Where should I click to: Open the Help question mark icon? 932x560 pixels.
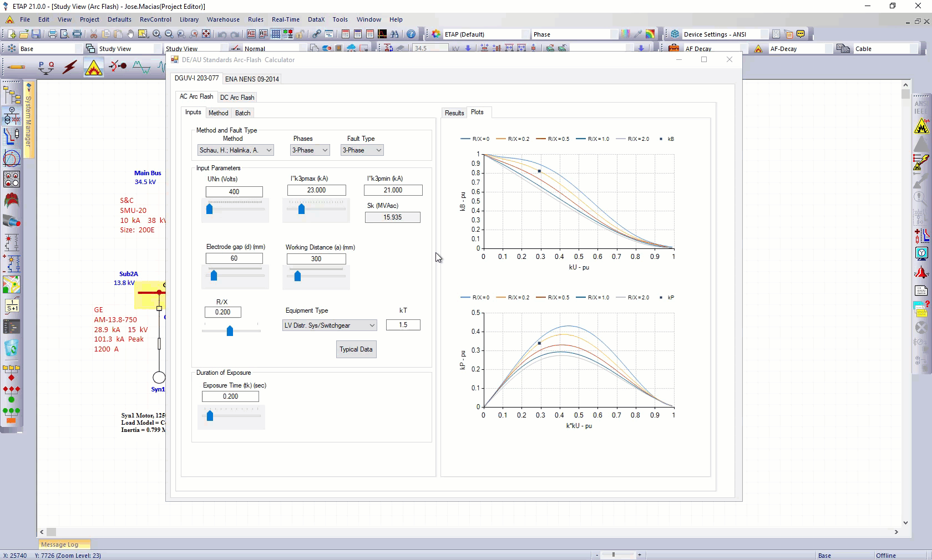tap(411, 34)
